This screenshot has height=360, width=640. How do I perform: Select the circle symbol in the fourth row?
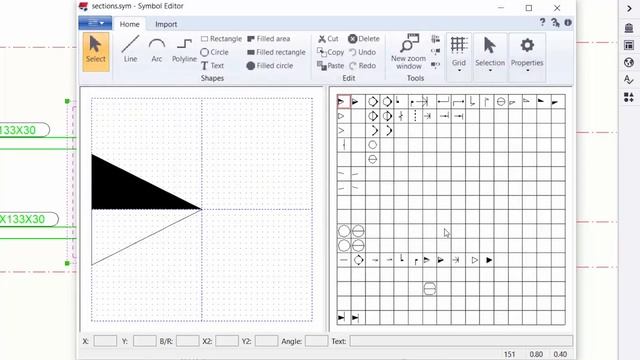click(372, 144)
